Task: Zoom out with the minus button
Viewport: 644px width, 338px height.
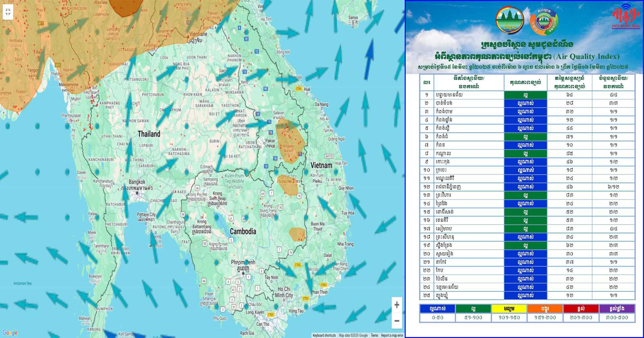Action: click(x=397, y=321)
